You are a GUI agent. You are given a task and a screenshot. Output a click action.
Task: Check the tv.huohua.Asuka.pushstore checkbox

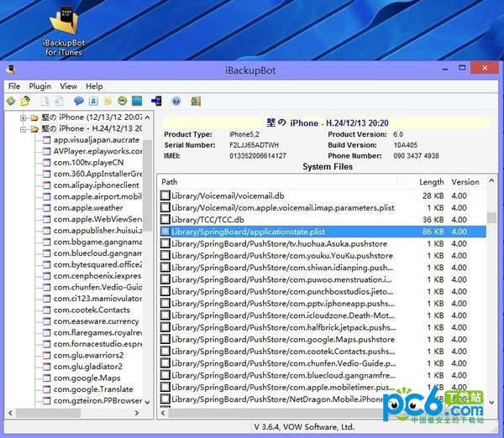165,243
